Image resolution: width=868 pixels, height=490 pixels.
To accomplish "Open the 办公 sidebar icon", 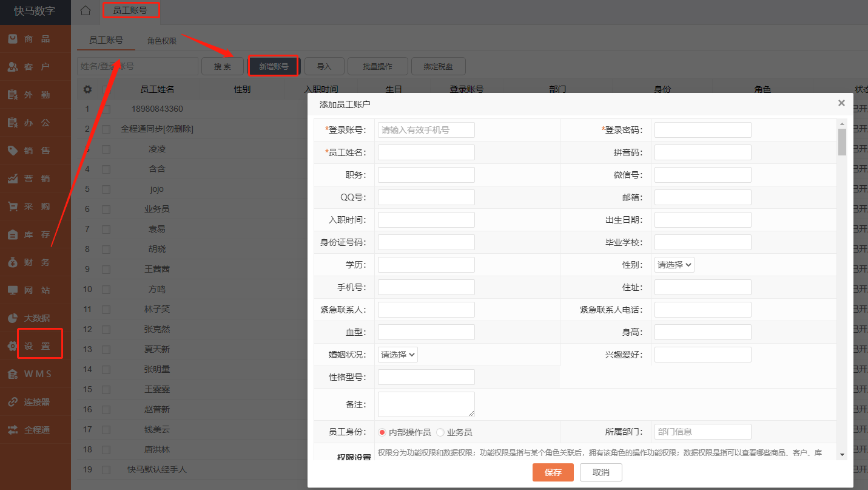I will coord(12,123).
